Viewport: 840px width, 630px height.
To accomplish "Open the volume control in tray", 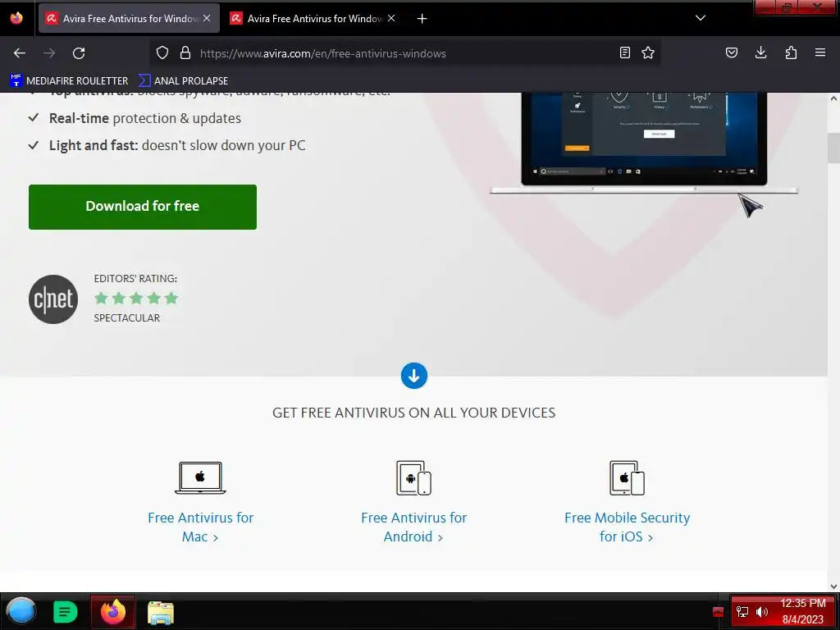I will point(761,612).
